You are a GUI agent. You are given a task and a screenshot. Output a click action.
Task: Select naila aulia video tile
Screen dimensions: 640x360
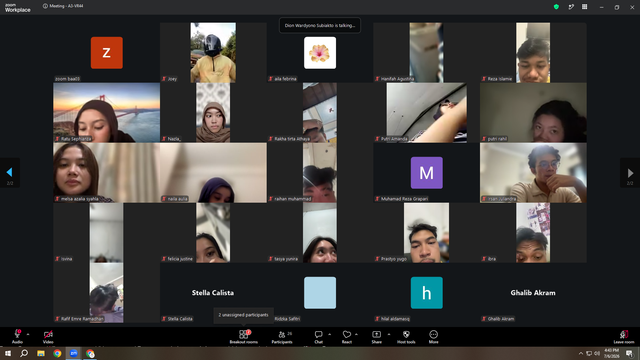pos(213,173)
